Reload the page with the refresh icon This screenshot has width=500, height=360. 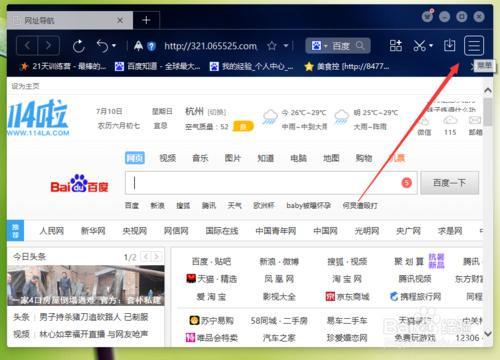click(79, 46)
